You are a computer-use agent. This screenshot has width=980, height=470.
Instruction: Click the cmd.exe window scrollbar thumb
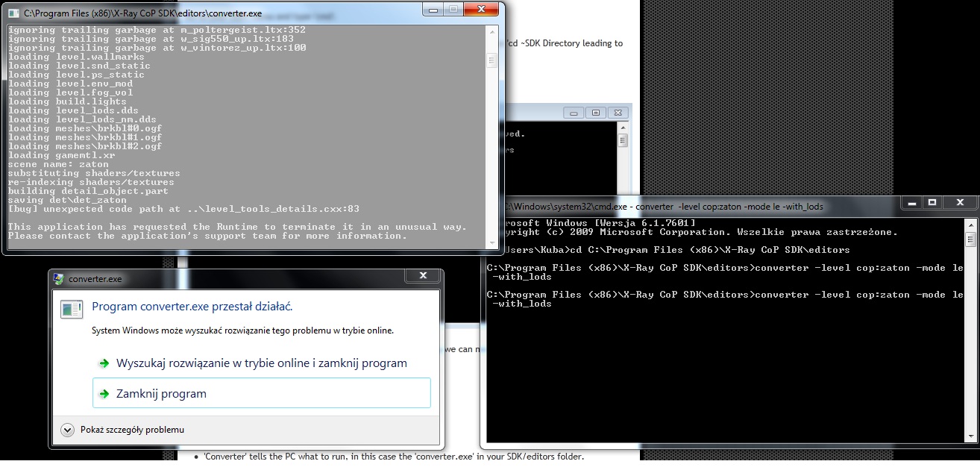970,239
